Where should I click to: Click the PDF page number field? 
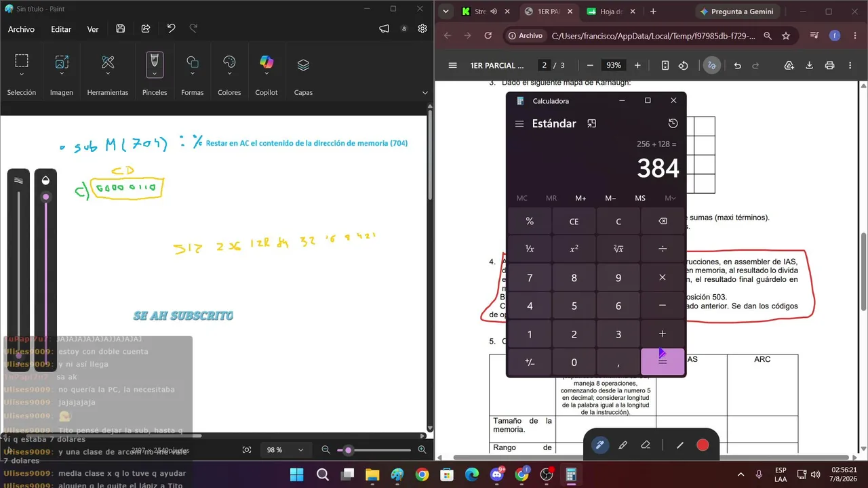[x=544, y=65]
